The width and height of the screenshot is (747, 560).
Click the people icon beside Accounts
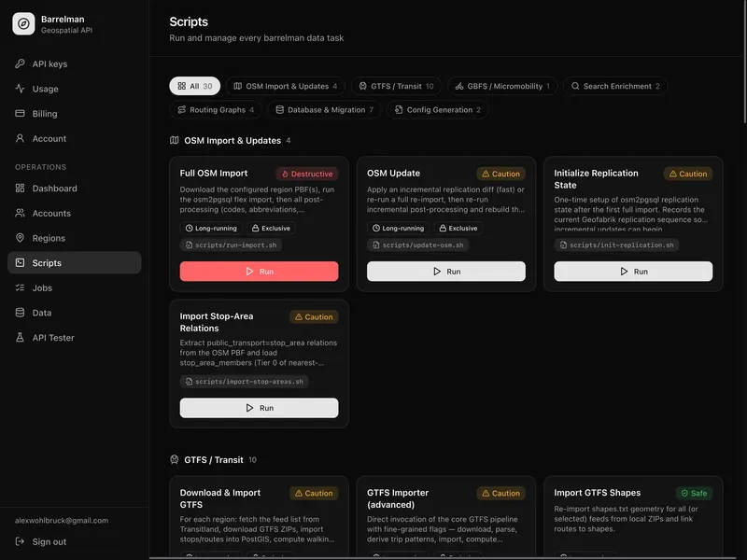tap(20, 213)
